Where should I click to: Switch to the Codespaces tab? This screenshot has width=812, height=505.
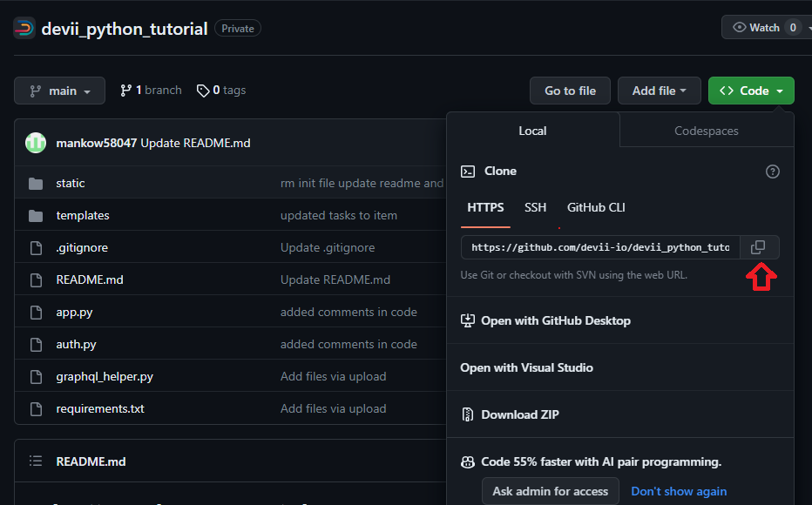click(706, 131)
